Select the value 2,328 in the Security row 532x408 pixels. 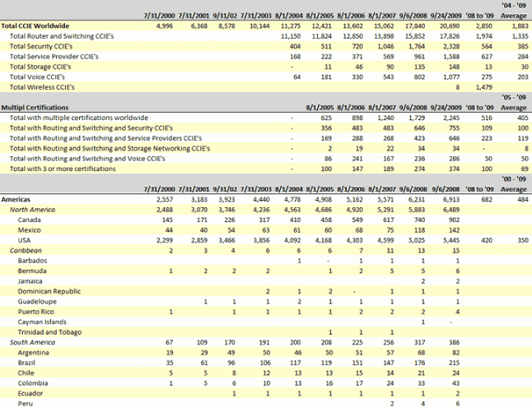click(451, 46)
